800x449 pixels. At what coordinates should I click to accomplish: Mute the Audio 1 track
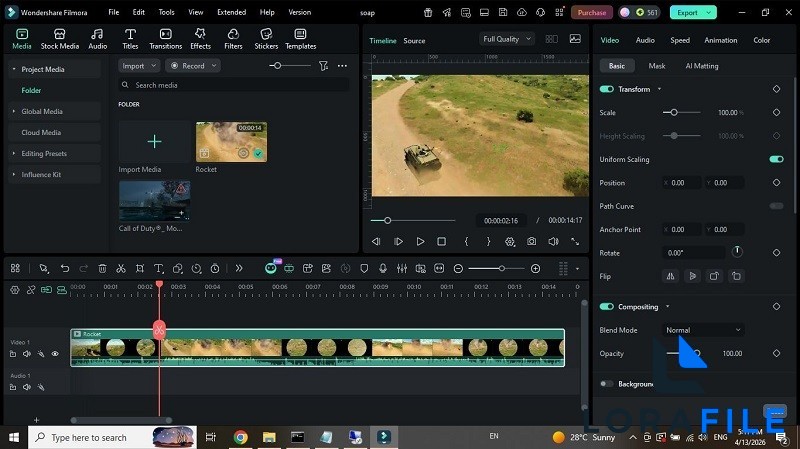click(x=27, y=387)
